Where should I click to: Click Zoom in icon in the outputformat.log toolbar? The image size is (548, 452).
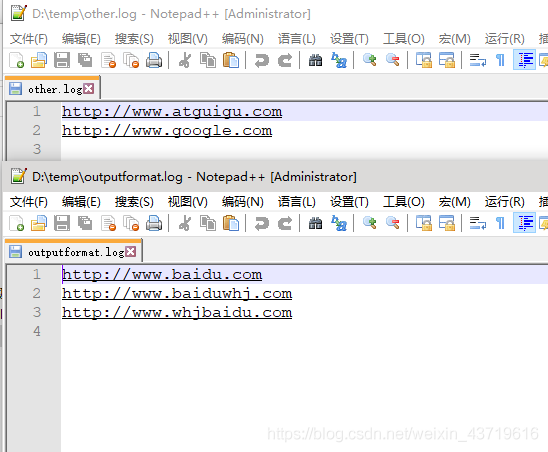click(369, 223)
